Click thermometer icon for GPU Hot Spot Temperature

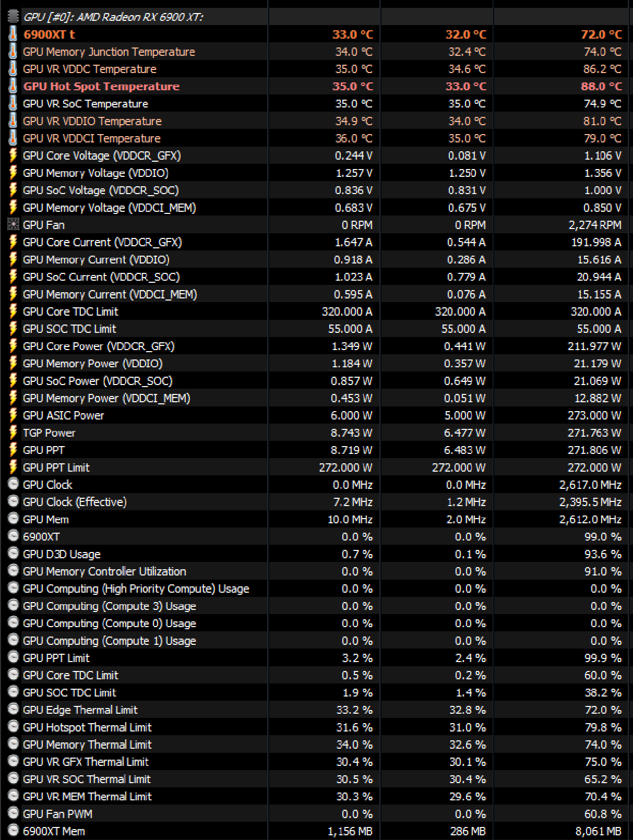coord(13,86)
